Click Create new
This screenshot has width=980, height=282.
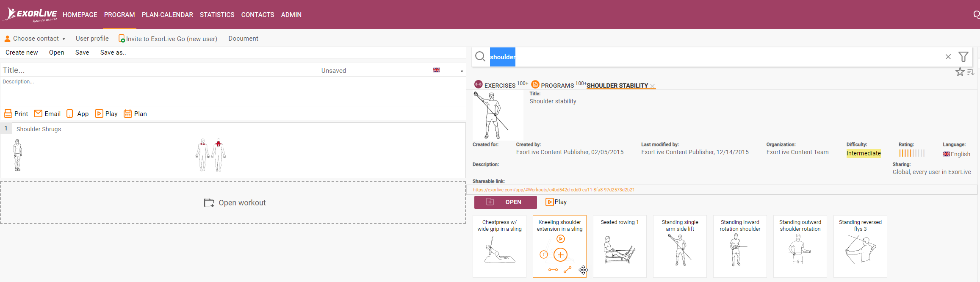[22, 53]
